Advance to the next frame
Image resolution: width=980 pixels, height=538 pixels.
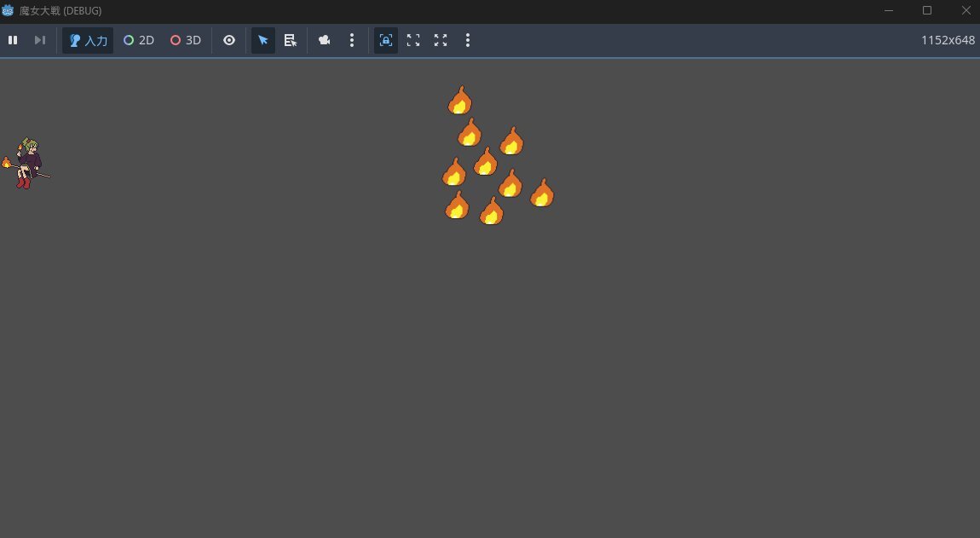pos(40,40)
